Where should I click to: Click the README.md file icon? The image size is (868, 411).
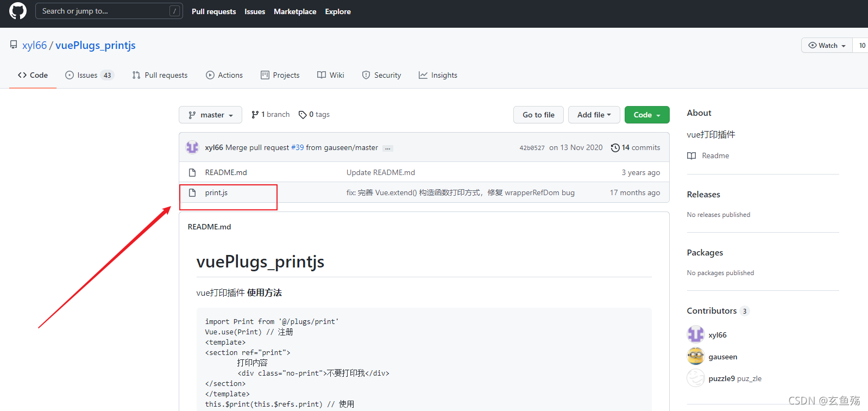(x=192, y=172)
